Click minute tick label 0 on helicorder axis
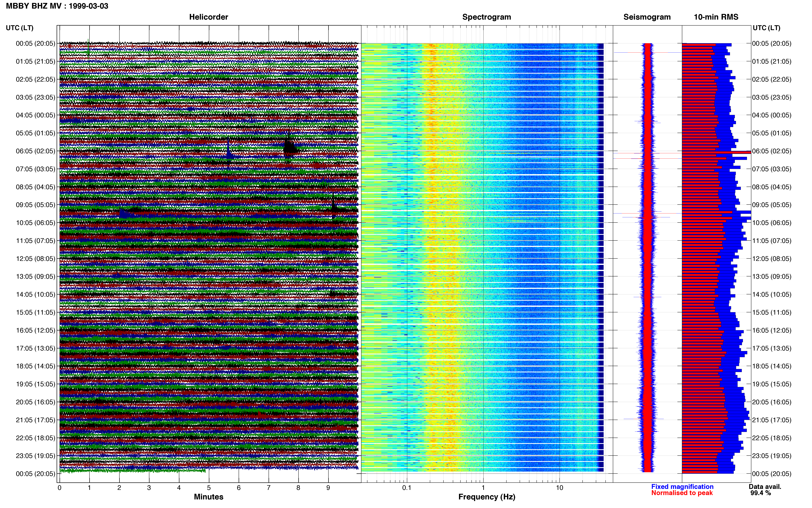The width and height of the screenshot is (812, 508). click(x=59, y=487)
